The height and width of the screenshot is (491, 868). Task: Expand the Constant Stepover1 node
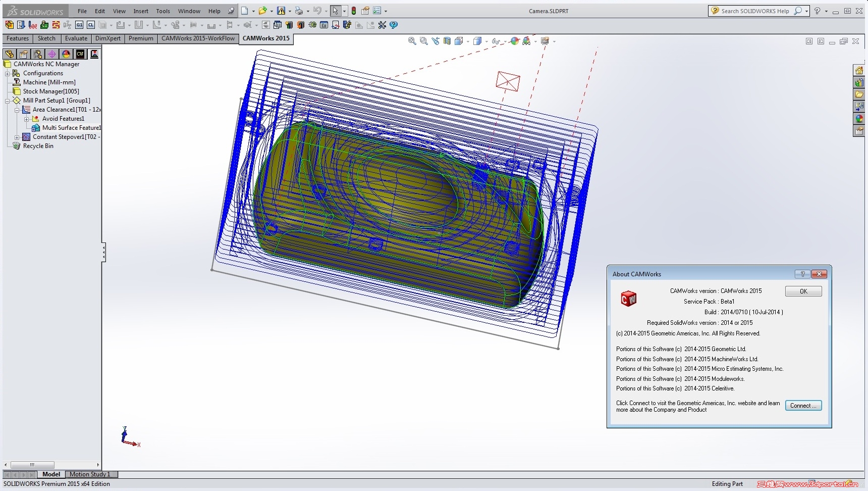point(17,137)
